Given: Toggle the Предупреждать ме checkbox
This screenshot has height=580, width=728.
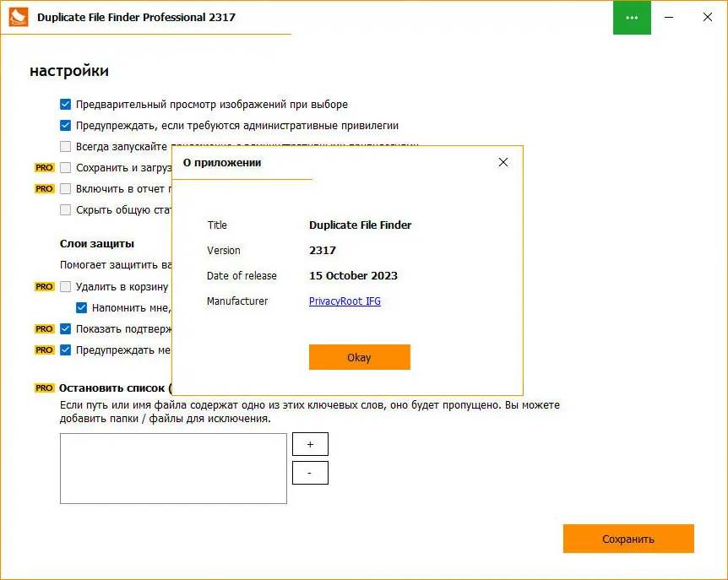Looking at the screenshot, I should 66,350.
